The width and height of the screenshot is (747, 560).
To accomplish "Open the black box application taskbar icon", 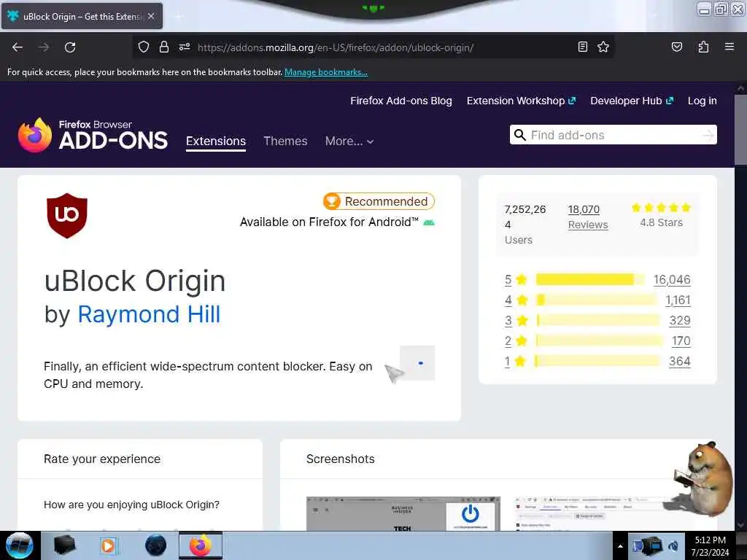I will [x=64, y=545].
